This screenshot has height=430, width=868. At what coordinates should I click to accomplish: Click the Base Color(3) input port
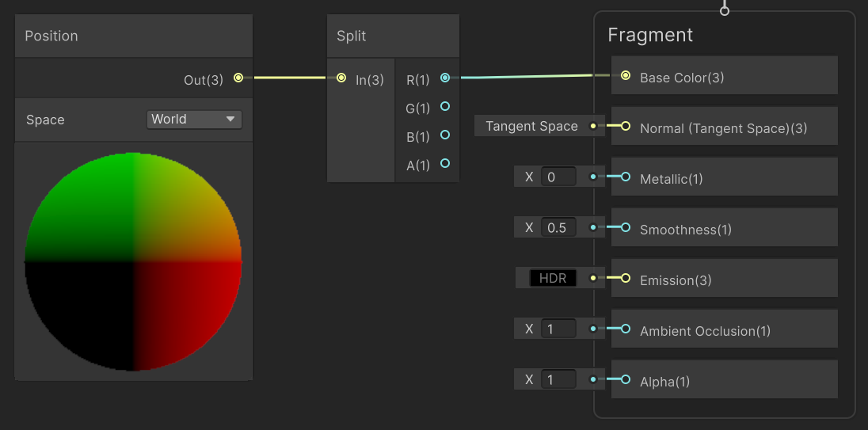tap(626, 75)
